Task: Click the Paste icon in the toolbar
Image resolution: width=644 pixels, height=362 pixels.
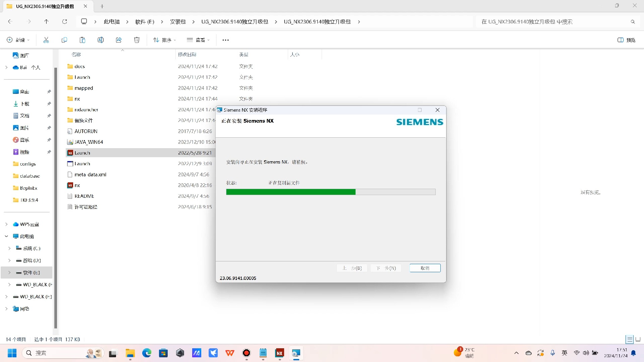Action: coord(82,40)
